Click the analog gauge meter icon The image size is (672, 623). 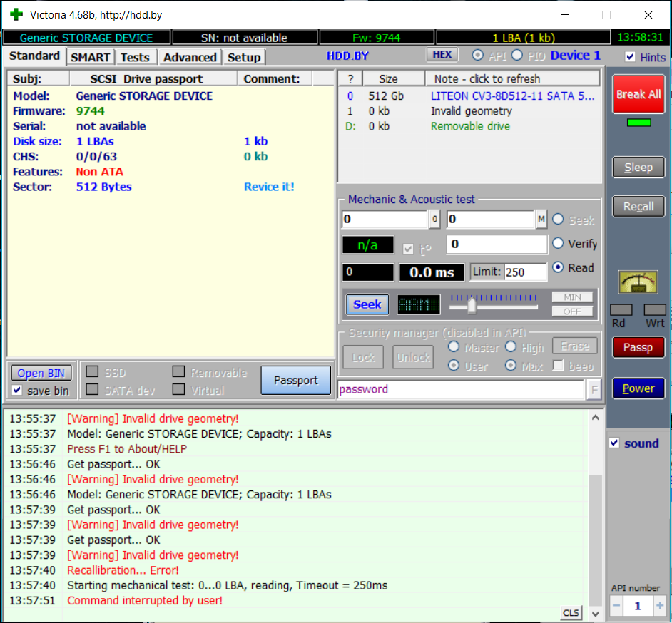[638, 282]
